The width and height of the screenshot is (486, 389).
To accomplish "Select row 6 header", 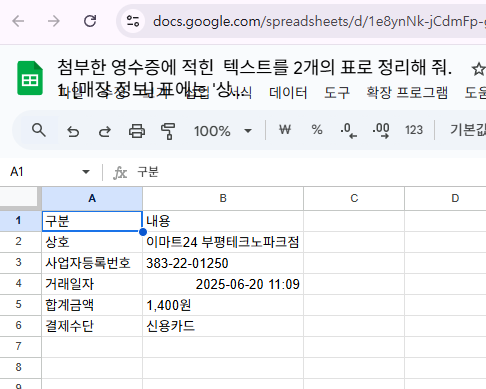I will point(20,326).
